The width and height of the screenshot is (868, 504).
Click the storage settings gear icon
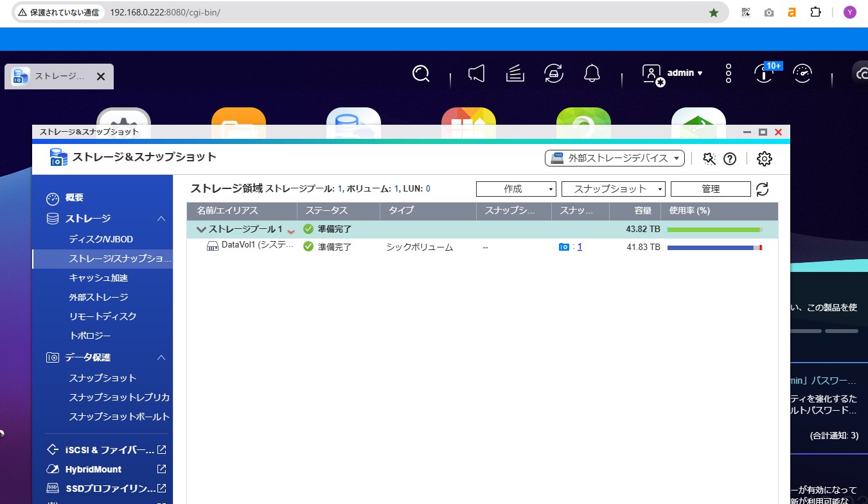click(764, 159)
